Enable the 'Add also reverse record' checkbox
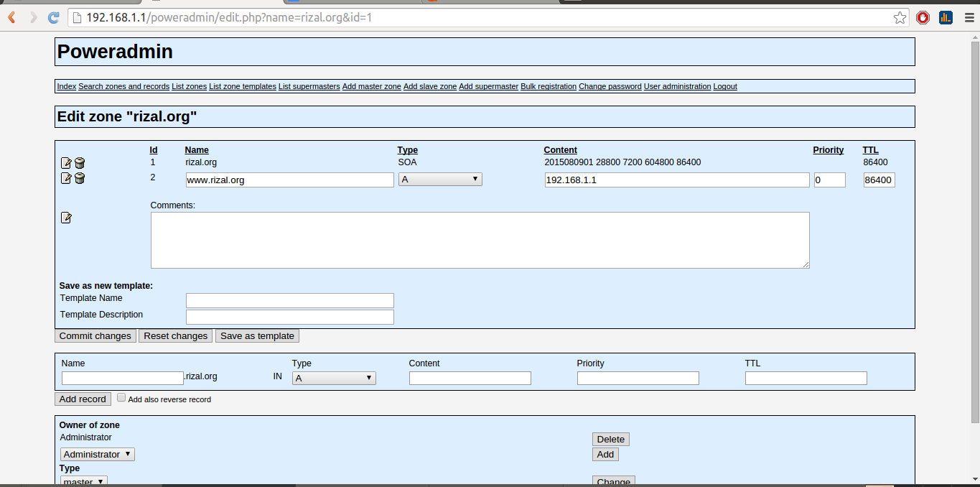 tap(121, 397)
